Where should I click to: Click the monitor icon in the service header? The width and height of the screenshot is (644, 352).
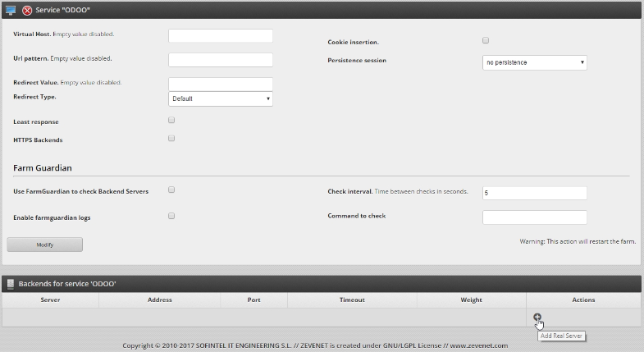11,10
